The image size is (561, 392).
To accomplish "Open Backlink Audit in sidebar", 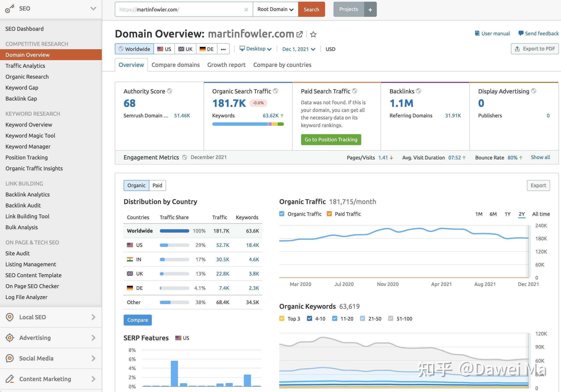I will tap(23, 205).
